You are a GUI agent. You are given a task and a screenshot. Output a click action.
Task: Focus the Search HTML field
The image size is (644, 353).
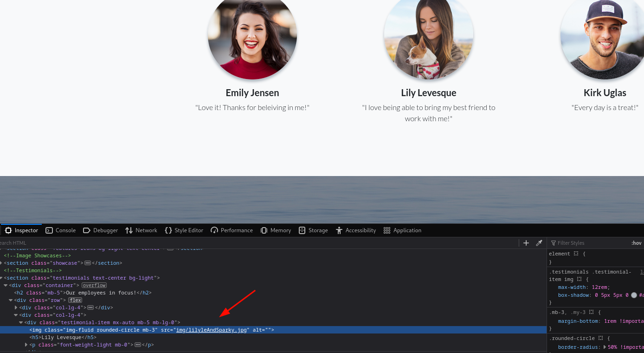[x=260, y=243]
